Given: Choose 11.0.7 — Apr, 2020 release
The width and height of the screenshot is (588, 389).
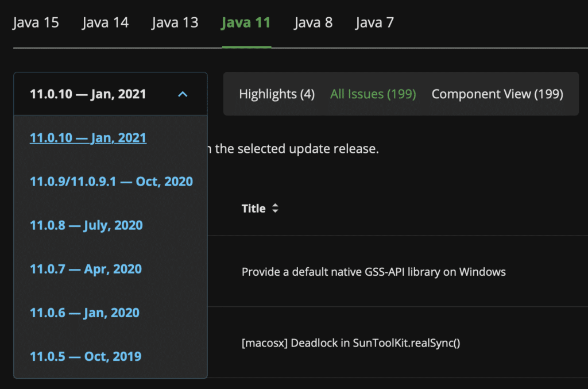Looking at the screenshot, I should point(86,269).
